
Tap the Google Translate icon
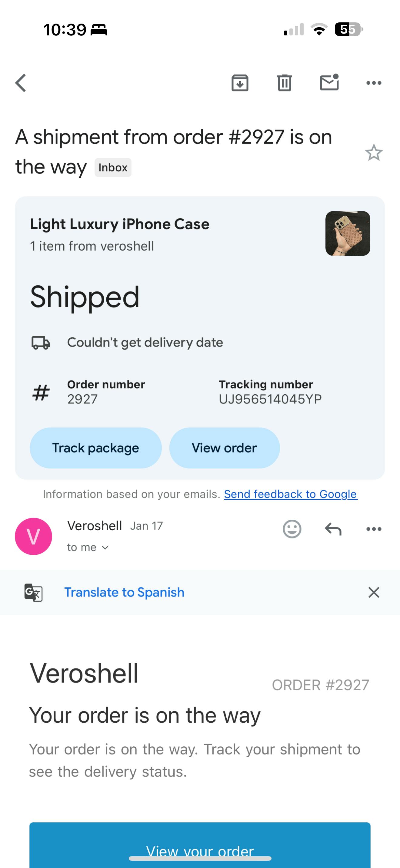point(33,592)
